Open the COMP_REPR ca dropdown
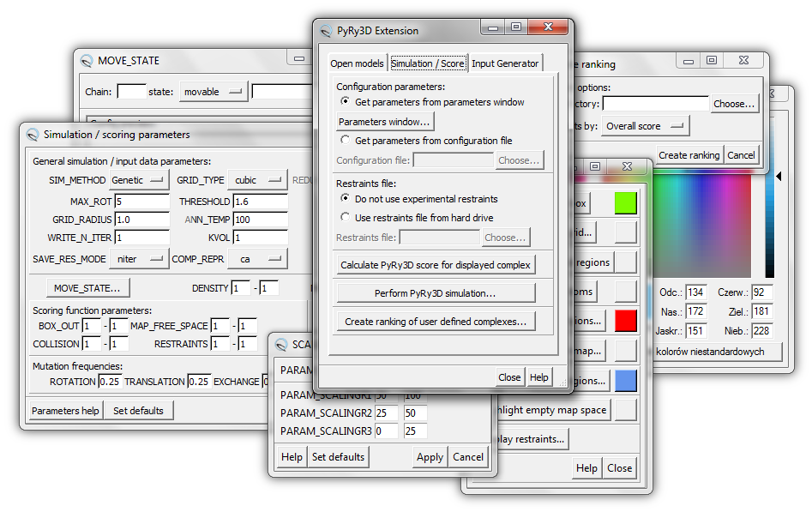The image size is (812, 512). [x=258, y=259]
